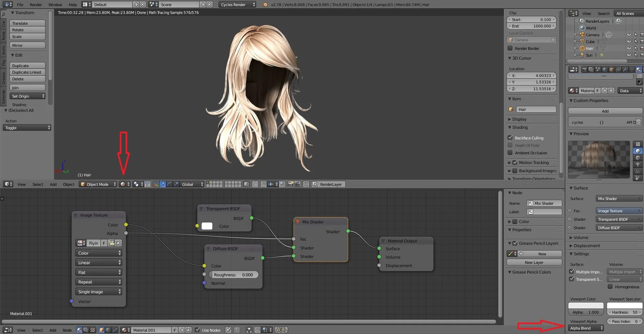Expand the Volume panel
Image resolution: width=644 pixels, height=334 pixels.
click(x=581, y=237)
